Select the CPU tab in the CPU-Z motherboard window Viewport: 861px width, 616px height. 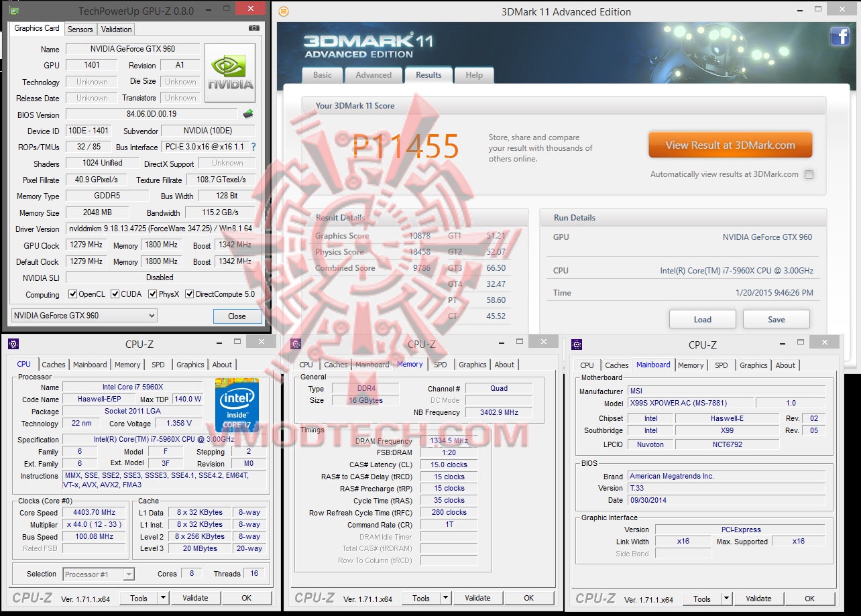click(x=587, y=366)
